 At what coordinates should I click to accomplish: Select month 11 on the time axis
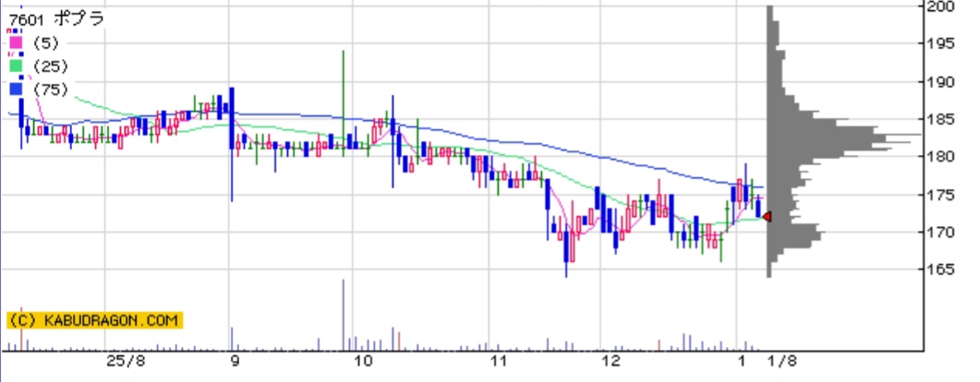[x=500, y=361]
